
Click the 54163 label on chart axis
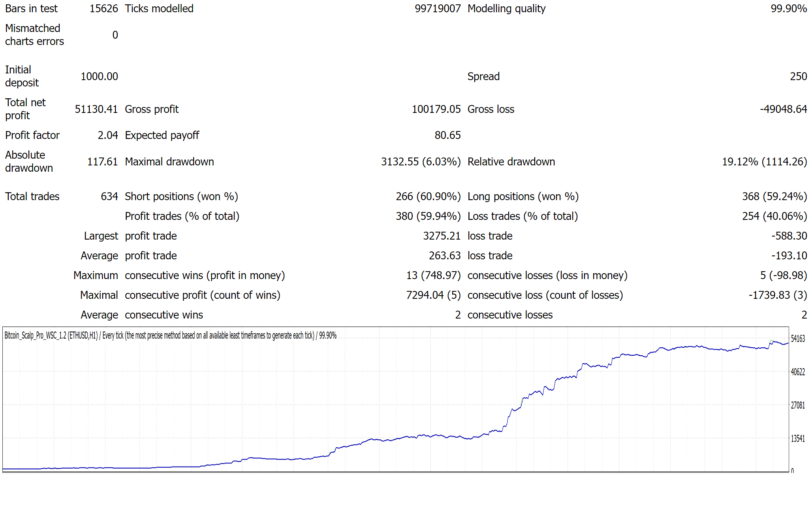(797, 339)
